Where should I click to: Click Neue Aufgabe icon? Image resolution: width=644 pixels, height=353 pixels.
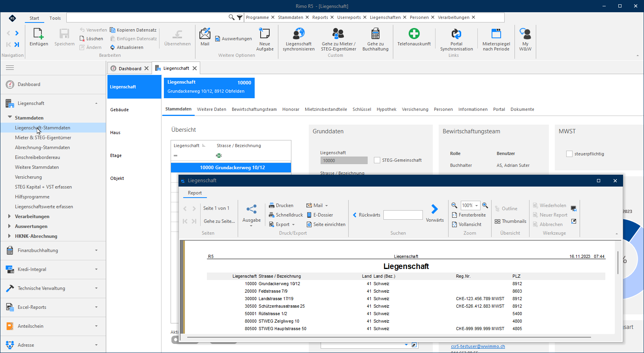[x=265, y=34]
